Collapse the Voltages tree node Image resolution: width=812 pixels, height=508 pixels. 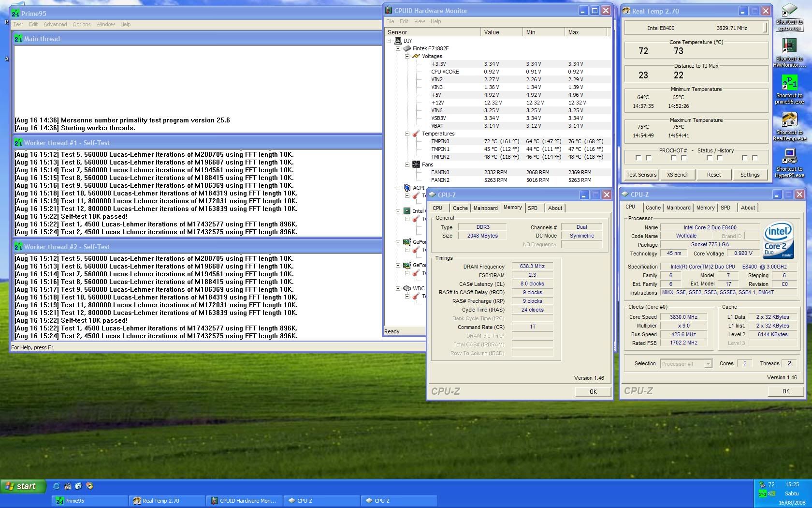coord(407,56)
